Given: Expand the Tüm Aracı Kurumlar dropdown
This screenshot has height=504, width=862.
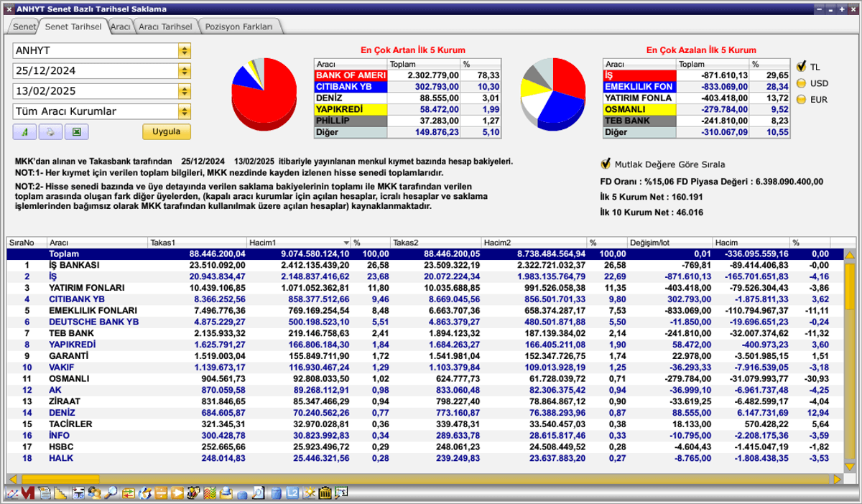Looking at the screenshot, I should (185, 111).
